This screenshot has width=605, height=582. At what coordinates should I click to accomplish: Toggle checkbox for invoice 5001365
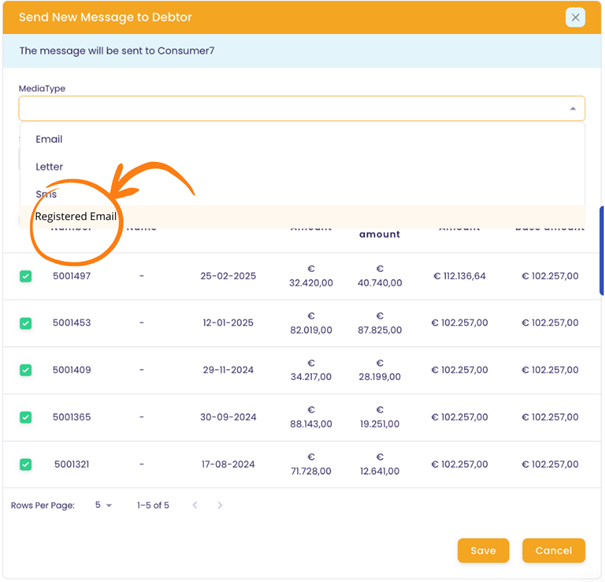(26, 417)
